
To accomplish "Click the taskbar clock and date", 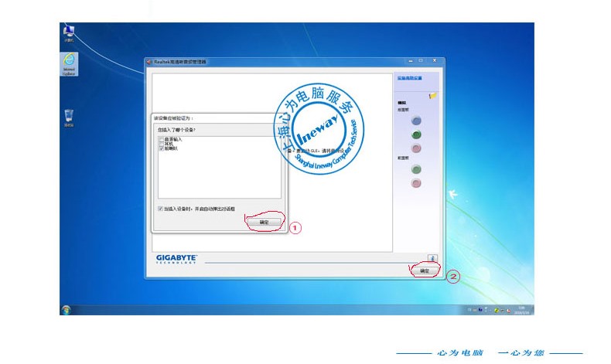I will [x=520, y=309].
